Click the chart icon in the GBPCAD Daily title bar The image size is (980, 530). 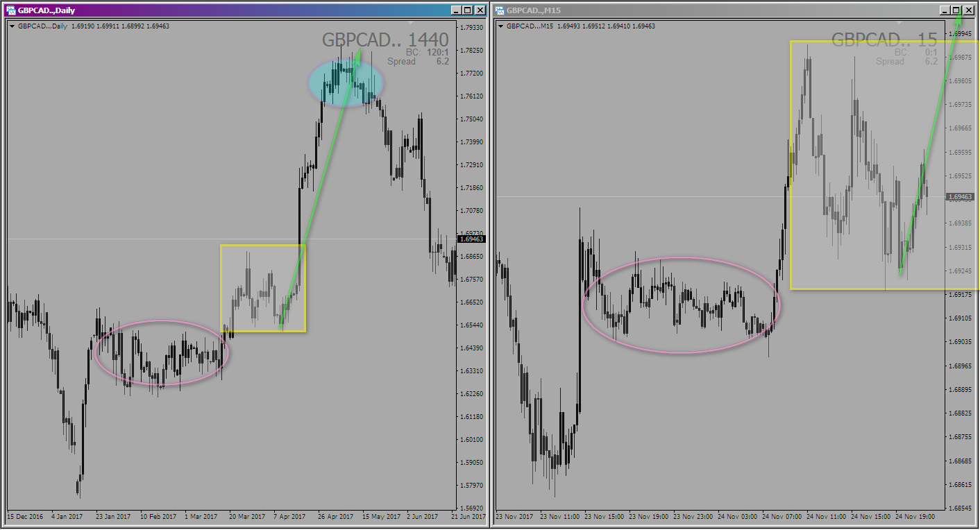point(10,10)
